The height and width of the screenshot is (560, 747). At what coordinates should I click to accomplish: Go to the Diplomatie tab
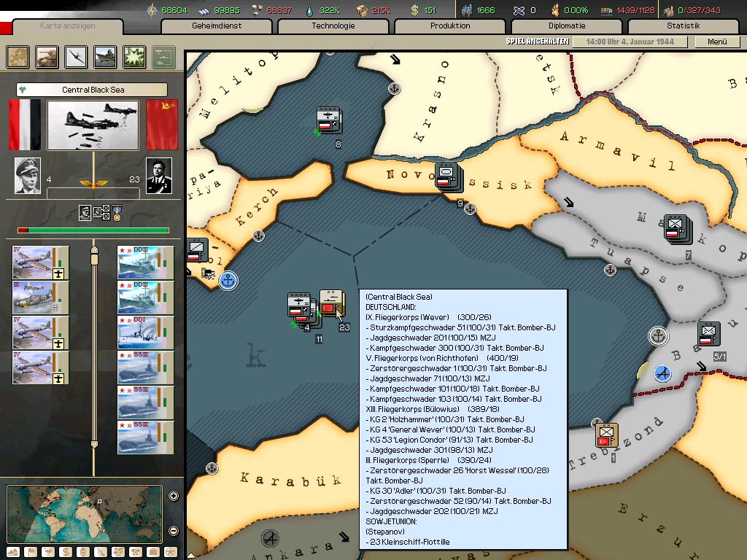tap(567, 26)
